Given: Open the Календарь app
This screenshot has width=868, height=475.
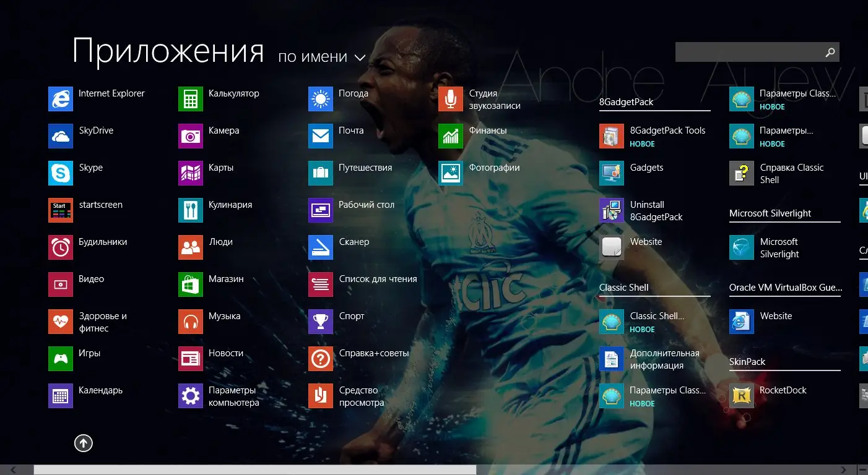Looking at the screenshot, I should (85, 396).
